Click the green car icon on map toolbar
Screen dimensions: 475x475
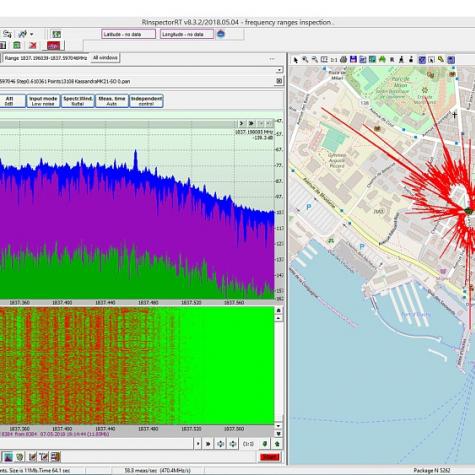point(382,60)
